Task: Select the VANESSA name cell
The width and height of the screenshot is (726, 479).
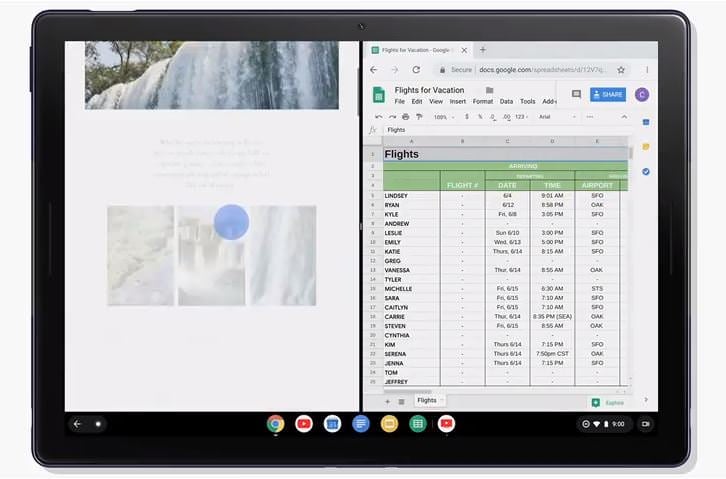Action: (x=411, y=270)
